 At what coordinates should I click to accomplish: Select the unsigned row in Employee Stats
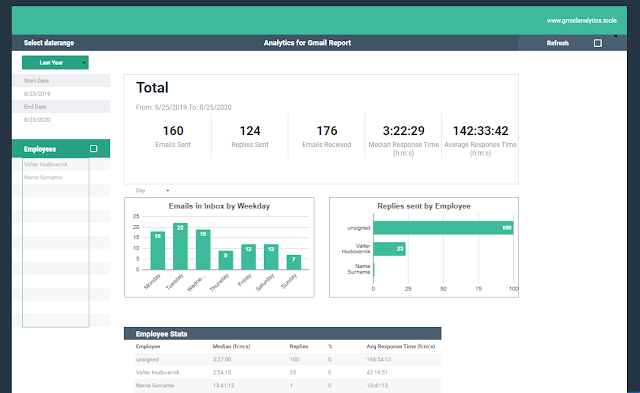click(288, 360)
